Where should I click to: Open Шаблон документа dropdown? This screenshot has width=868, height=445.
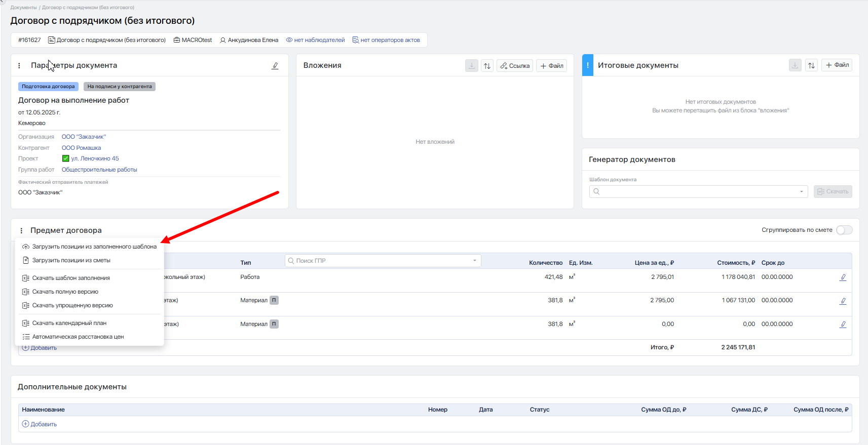[x=698, y=191]
